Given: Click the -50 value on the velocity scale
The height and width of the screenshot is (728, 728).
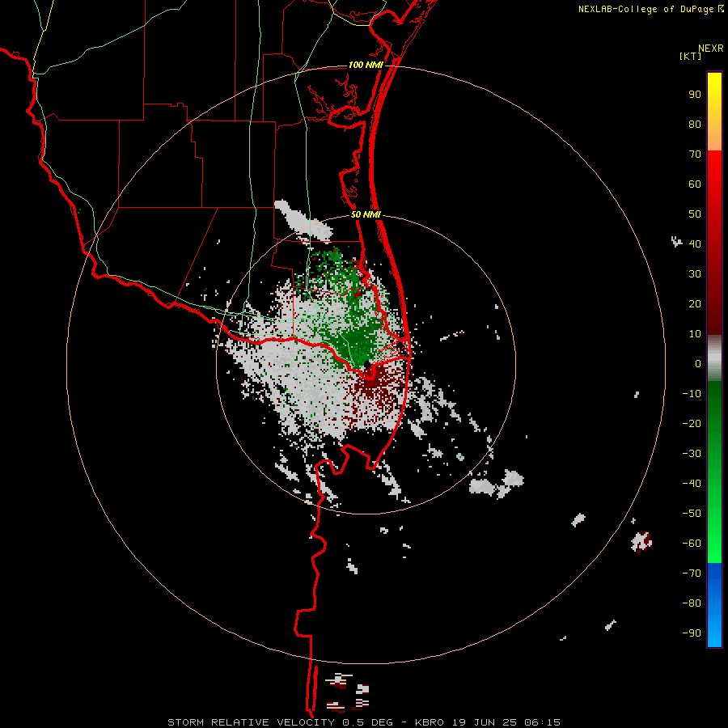Looking at the screenshot, I should click(x=692, y=513).
